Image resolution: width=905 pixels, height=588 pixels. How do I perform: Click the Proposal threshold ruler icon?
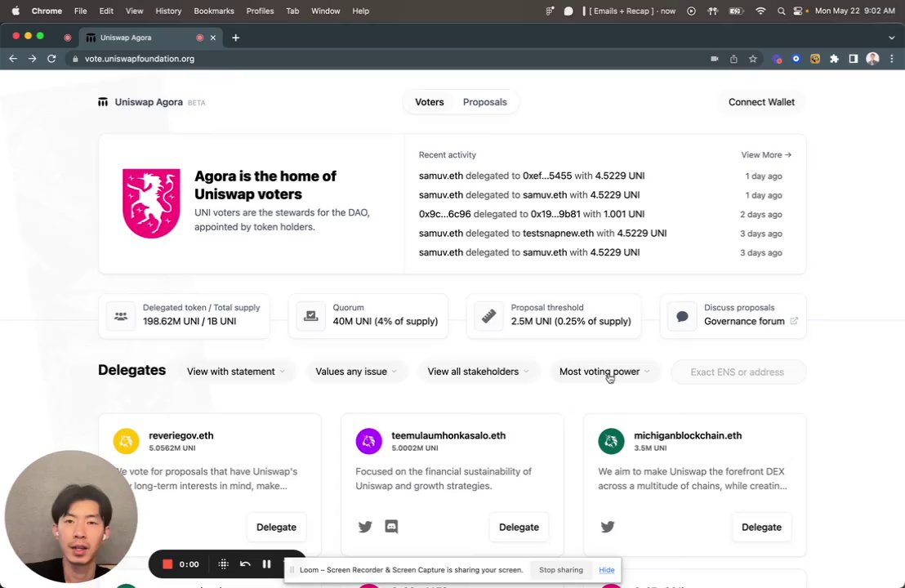point(489,316)
